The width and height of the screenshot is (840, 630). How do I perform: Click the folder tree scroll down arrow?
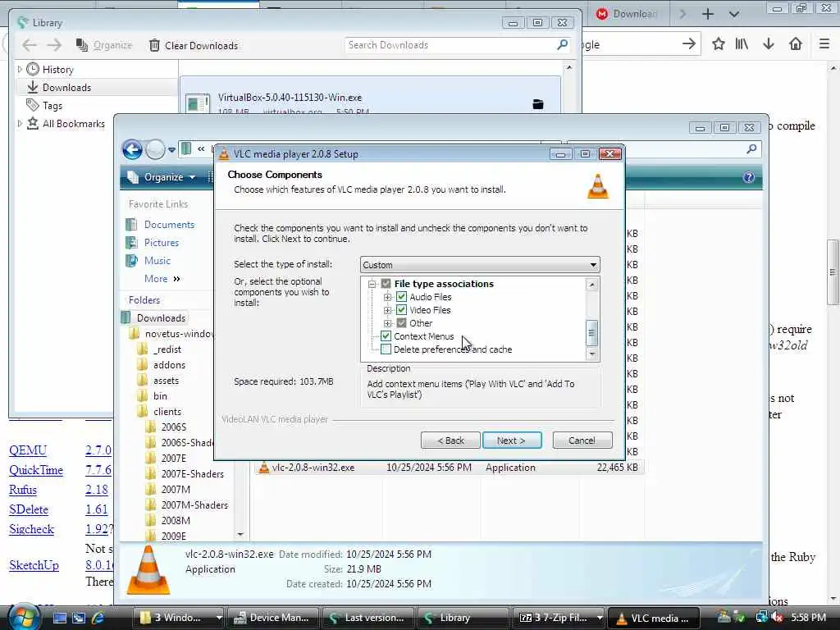tap(240, 534)
